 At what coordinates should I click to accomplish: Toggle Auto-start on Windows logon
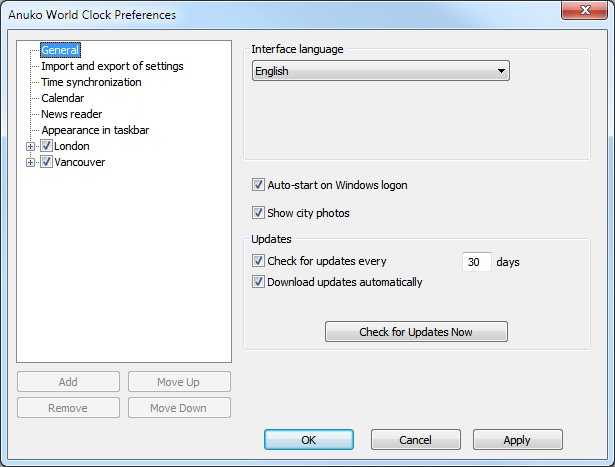click(259, 185)
